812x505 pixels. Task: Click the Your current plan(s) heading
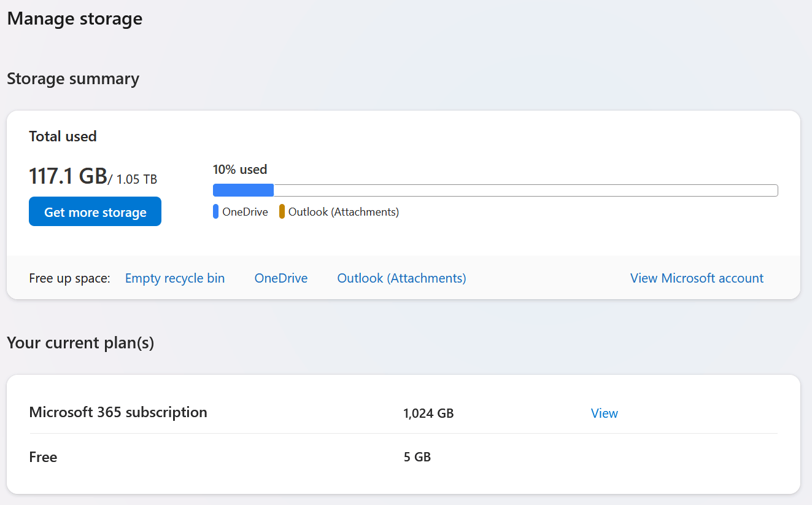[80, 342]
